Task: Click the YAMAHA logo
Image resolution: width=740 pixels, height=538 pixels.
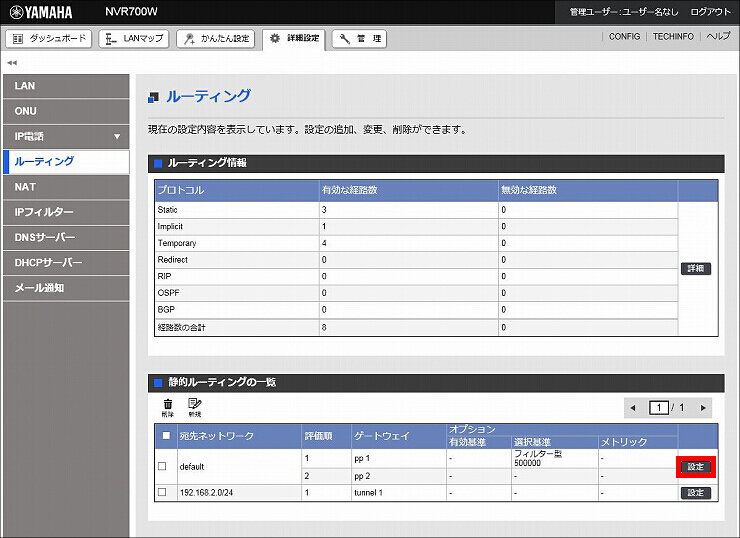Action: click(x=41, y=12)
